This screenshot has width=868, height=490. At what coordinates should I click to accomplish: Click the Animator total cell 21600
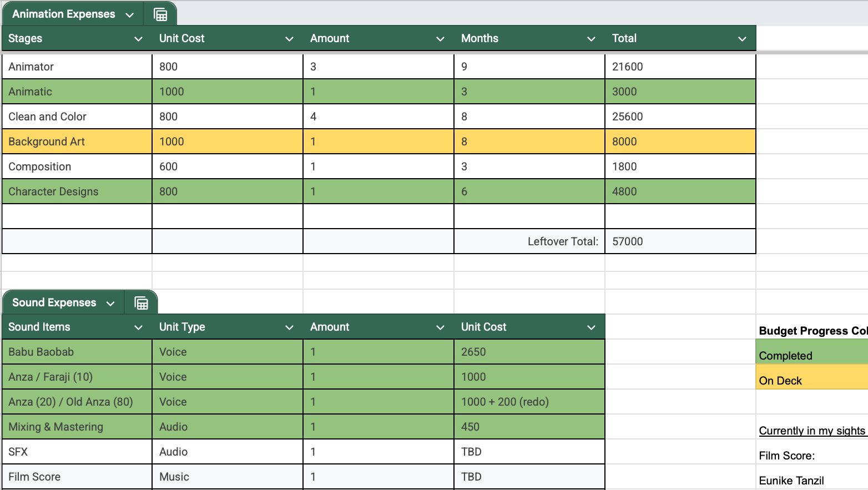pos(680,67)
